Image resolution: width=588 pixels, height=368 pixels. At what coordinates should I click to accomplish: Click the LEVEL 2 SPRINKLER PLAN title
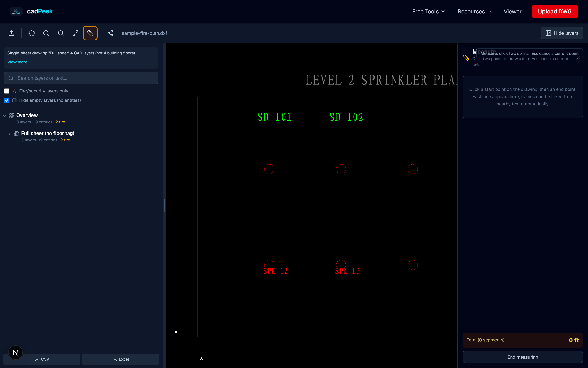point(381,80)
